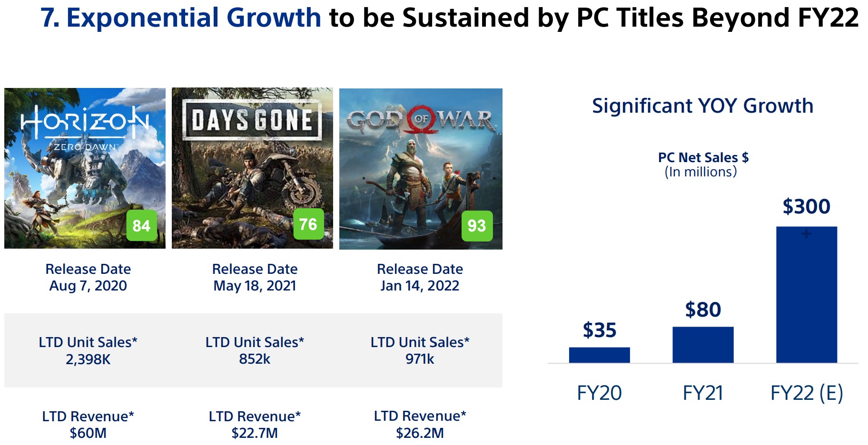Image resolution: width=868 pixels, height=445 pixels.
Task: Select the FY21 bar in the chart
Action: (x=703, y=345)
